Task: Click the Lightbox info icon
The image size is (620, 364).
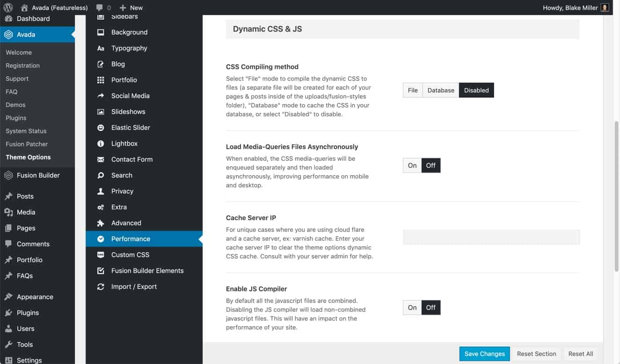Action: point(101,144)
